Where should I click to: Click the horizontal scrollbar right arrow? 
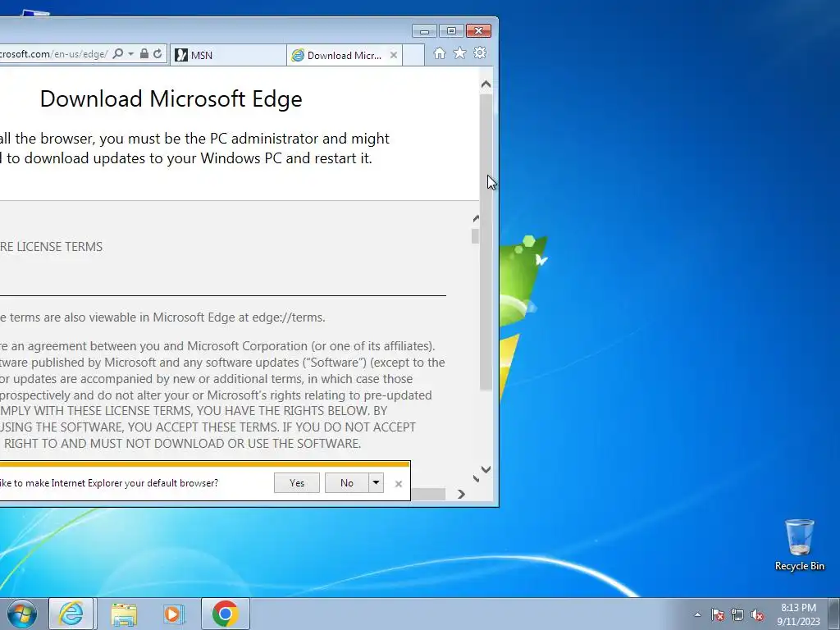(x=461, y=494)
